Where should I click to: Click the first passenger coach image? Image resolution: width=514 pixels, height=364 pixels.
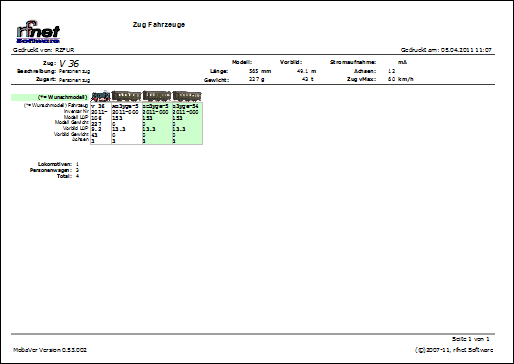[126, 96]
